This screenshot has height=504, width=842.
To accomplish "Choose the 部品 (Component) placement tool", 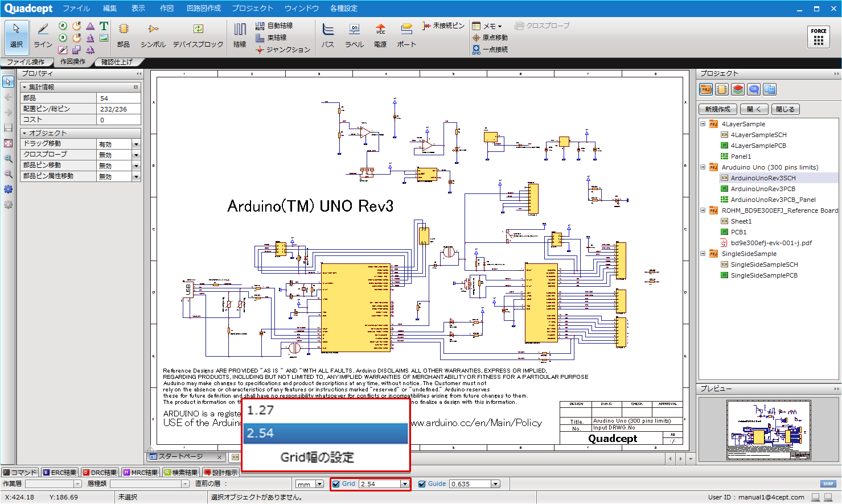I will point(124,35).
